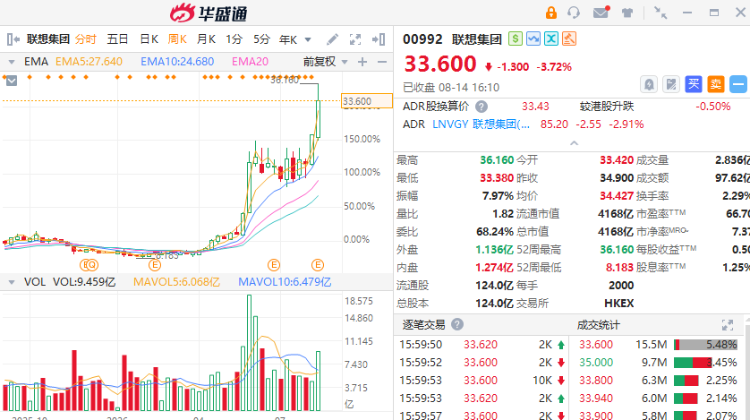This screenshot has width=750, height=420.
Task: Click the green dollar sign badge
Action: (x=515, y=39)
